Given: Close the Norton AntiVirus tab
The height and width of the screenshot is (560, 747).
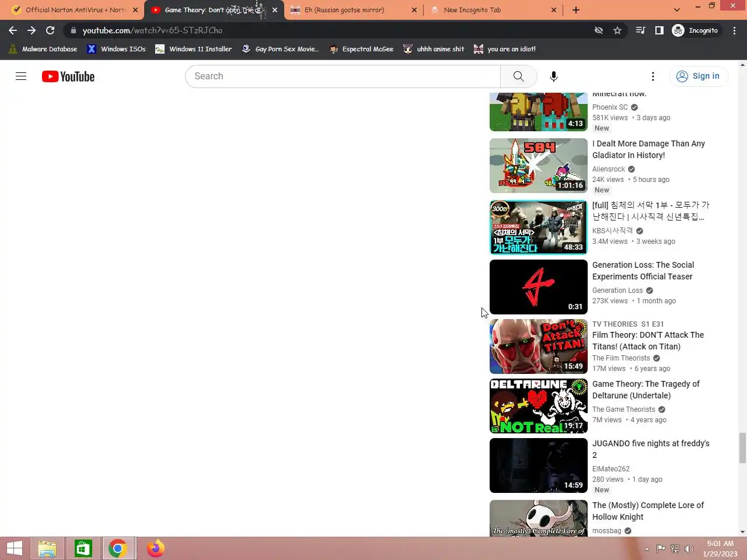Looking at the screenshot, I should (135, 10).
